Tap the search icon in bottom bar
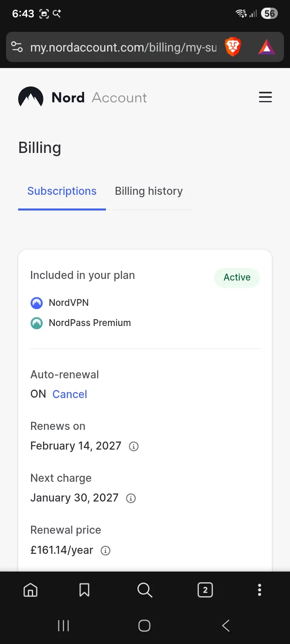Screen dimensions: 290x644 click(145, 590)
